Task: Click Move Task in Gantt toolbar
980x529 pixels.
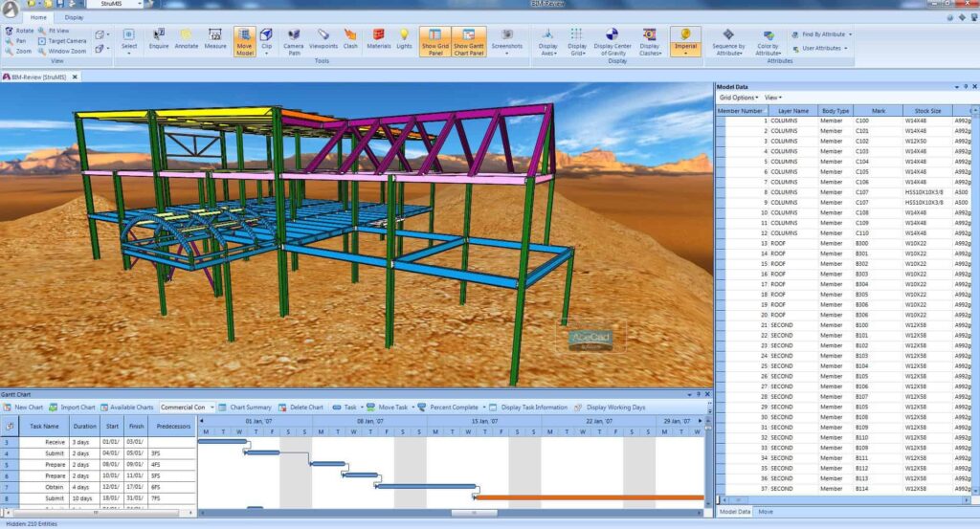Action: 387,408
